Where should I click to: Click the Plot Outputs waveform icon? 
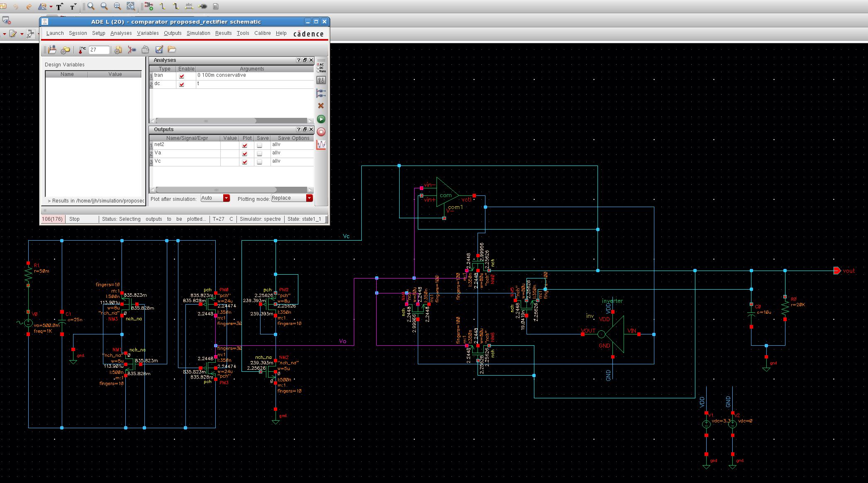(x=321, y=144)
